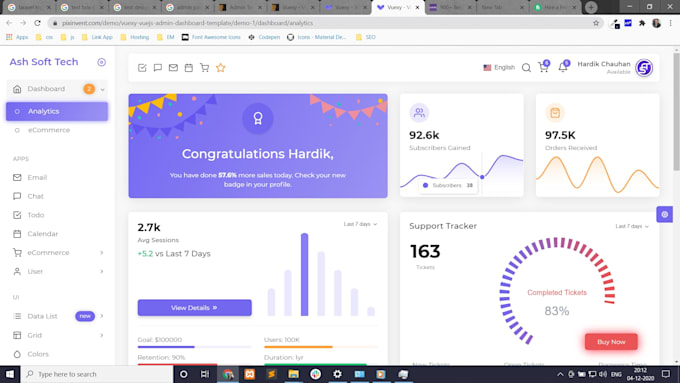Viewport: 680px width, 383px height.
Task: Click the award badge icon in congratulations card
Action: click(x=258, y=118)
